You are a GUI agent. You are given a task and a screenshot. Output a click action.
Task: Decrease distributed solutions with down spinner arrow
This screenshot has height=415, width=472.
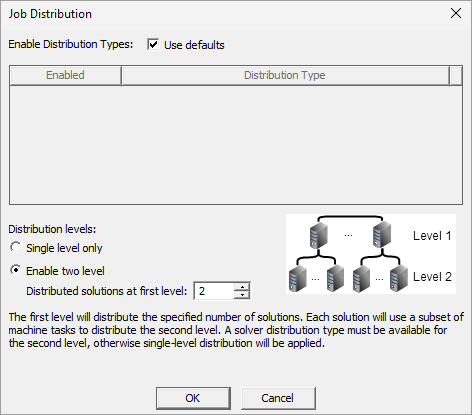click(242, 295)
